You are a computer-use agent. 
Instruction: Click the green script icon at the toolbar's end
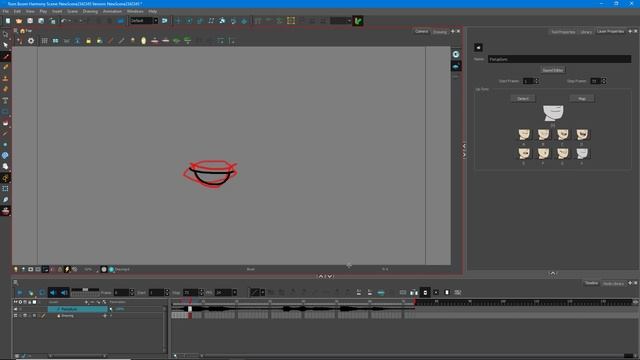[358, 21]
